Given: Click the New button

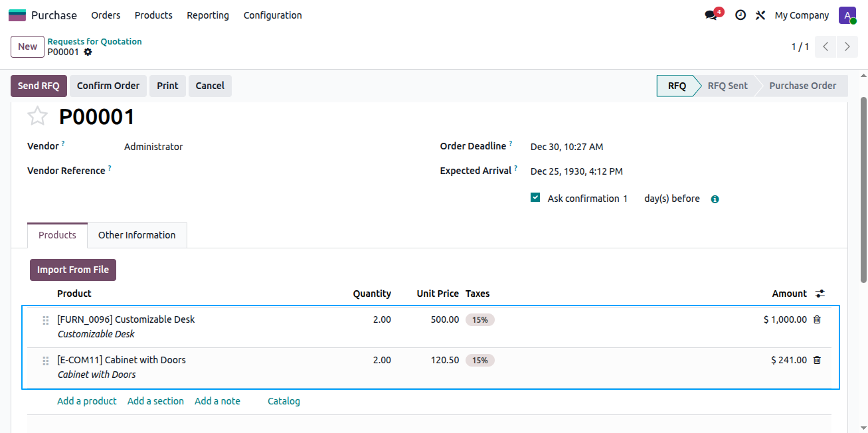Looking at the screenshot, I should tap(28, 46).
